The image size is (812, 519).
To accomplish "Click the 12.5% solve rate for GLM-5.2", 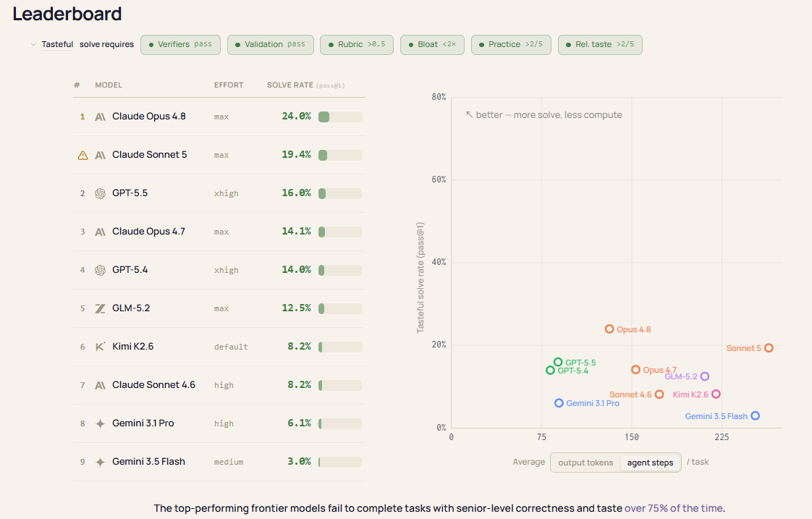I will click(x=296, y=308).
